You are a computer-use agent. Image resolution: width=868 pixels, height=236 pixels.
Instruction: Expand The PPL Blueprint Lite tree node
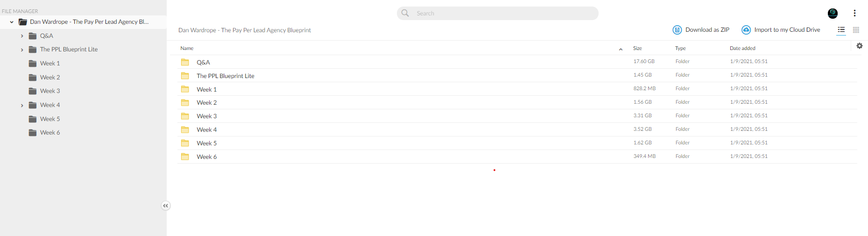[x=22, y=50]
